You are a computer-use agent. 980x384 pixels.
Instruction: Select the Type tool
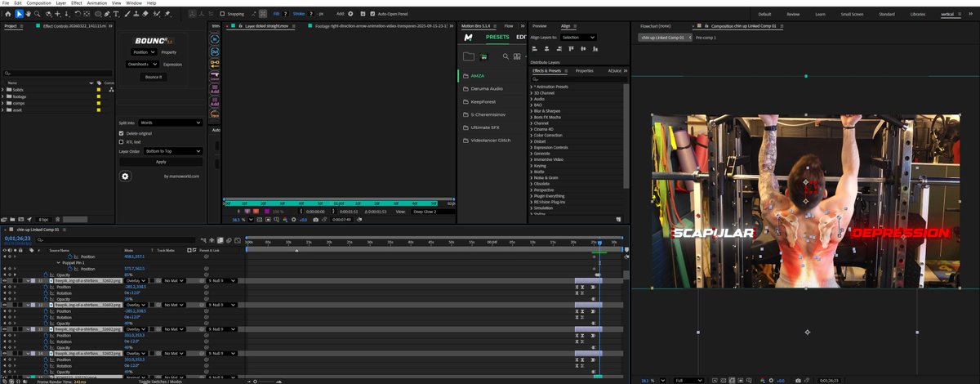pos(116,14)
